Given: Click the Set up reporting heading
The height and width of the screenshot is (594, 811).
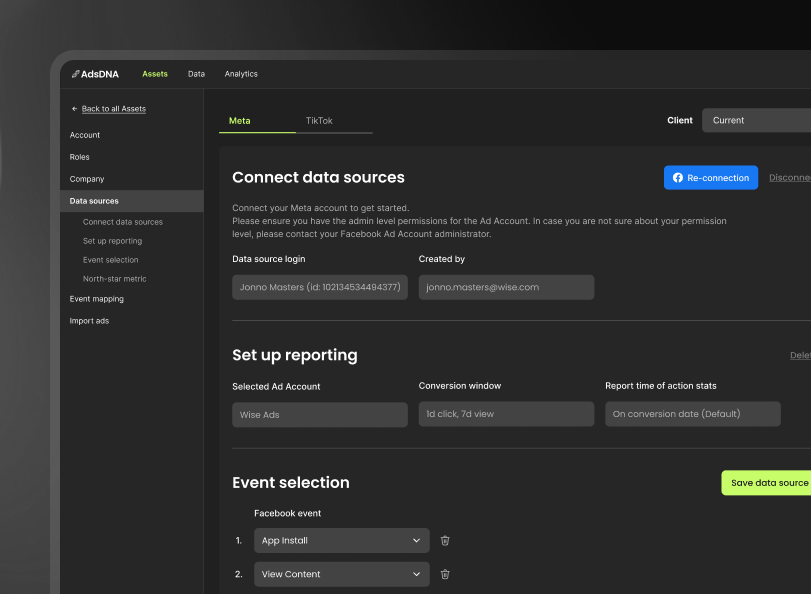Looking at the screenshot, I should pos(295,355).
